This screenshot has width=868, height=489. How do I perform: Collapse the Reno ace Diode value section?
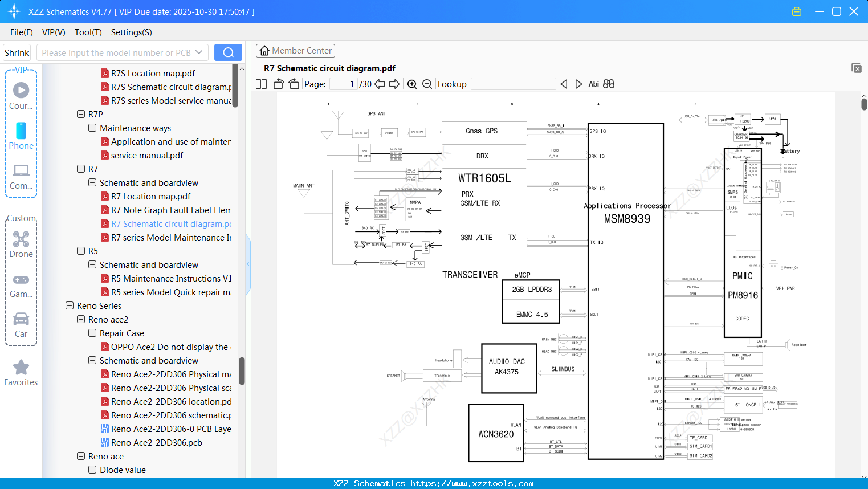pos(92,470)
